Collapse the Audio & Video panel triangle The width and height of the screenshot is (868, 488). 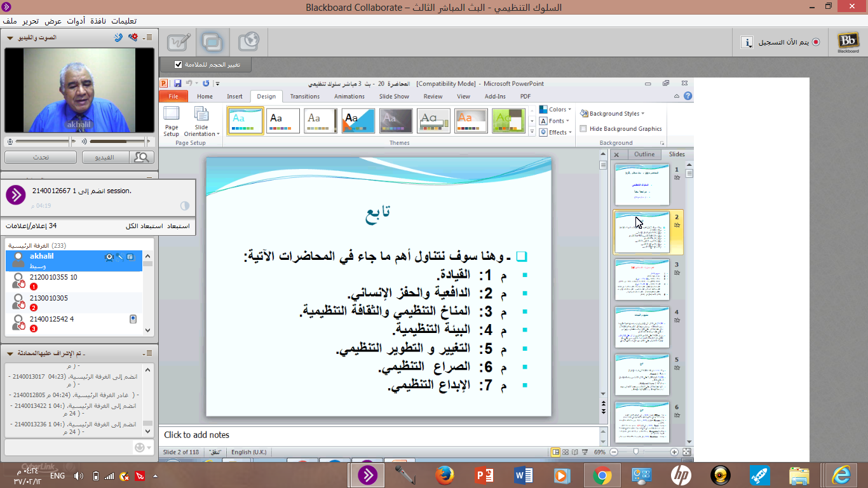point(11,37)
